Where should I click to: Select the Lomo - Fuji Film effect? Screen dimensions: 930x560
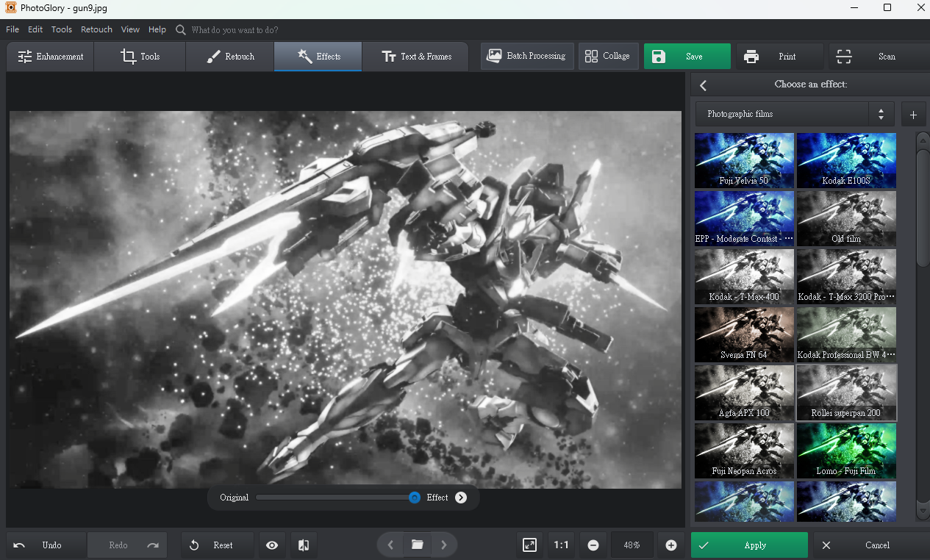847,450
